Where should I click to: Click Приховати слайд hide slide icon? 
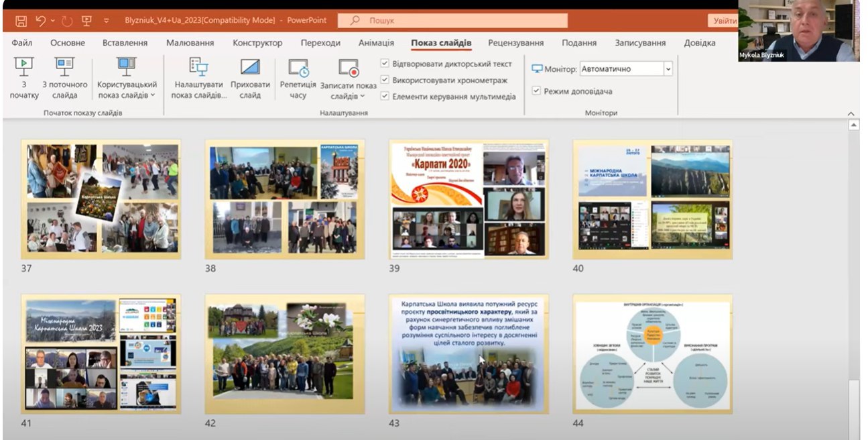pos(250,68)
